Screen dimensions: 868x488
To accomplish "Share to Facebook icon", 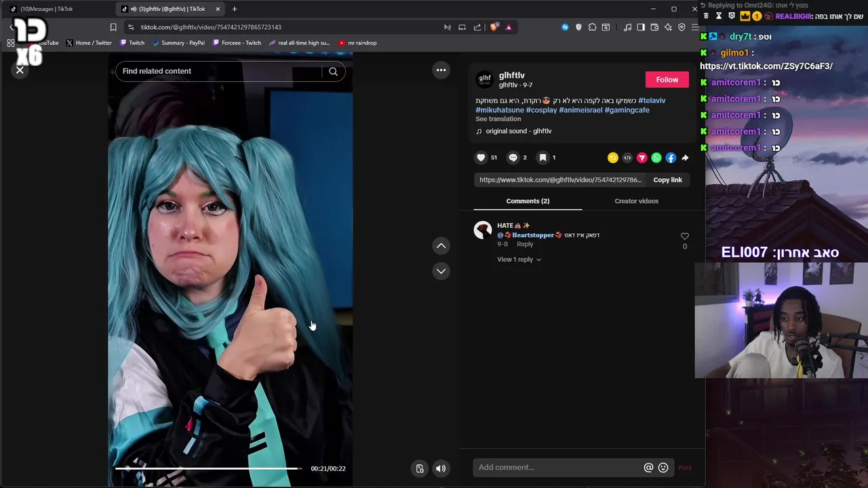I will click(x=671, y=158).
